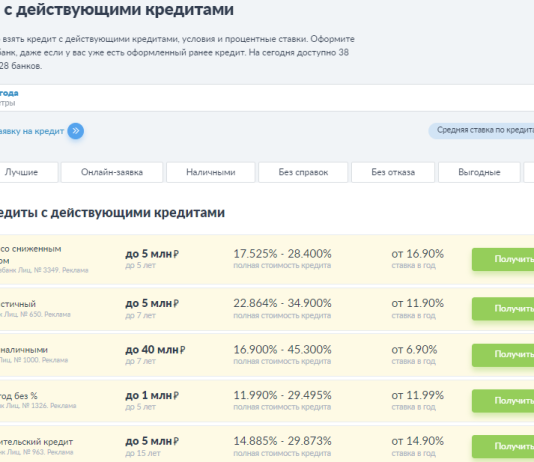The image size is (534, 462).
Task: Switch to the Наличными tab
Action: [210, 172]
